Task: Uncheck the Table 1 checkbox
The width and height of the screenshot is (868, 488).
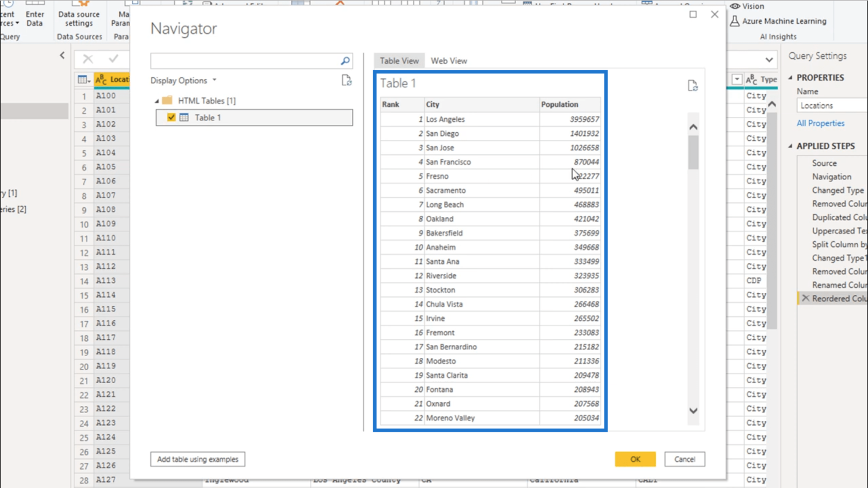Action: pyautogui.click(x=171, y=118)
